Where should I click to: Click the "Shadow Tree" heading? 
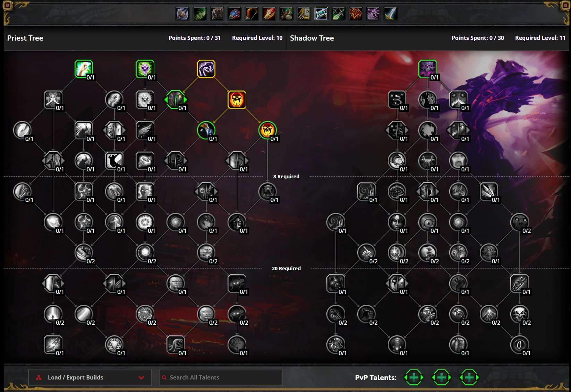pos(312,38)
